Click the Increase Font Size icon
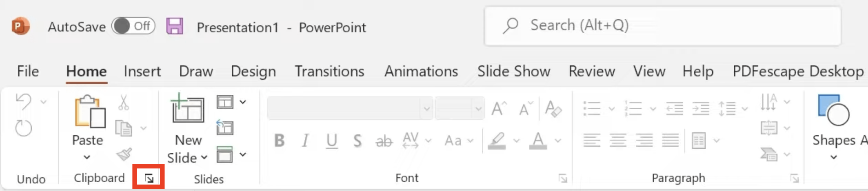The width and height of the screenshot is (868, 191). (x=499, y=109)
